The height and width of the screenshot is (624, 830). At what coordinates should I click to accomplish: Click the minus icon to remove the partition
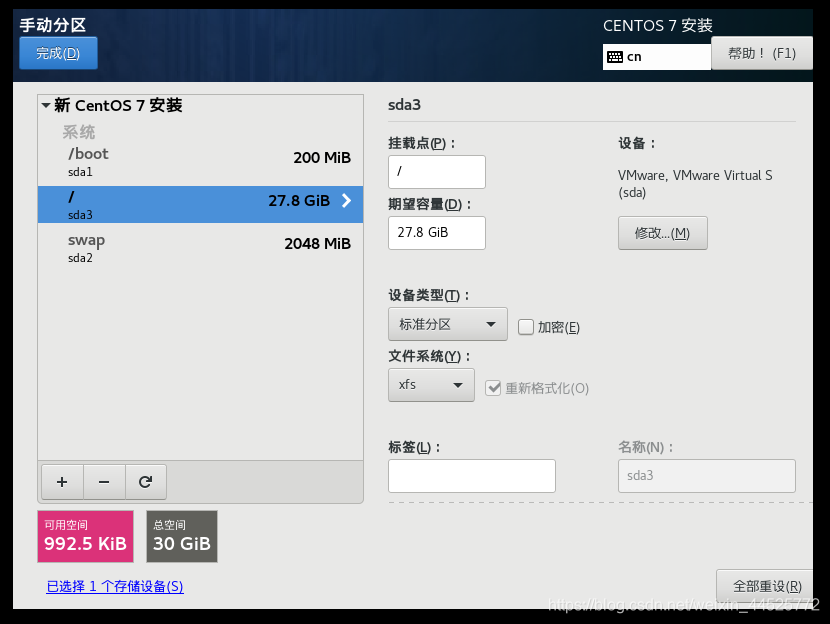104,482
